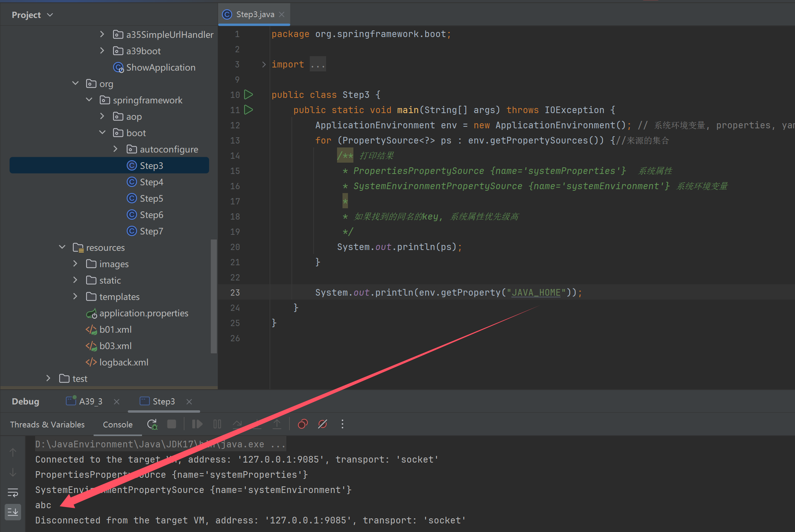
Task: Expand the folded import block
Action: (x=264, y=64)
